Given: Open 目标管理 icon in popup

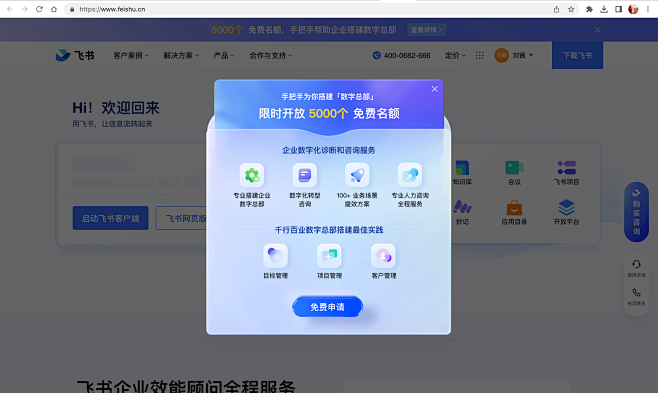Looking at the screenshot, I should click(275, 255).
